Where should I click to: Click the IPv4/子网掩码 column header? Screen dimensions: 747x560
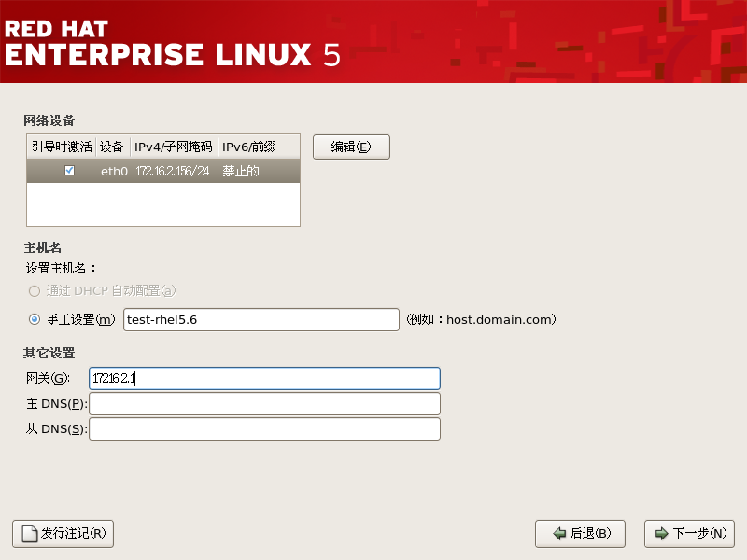point(174,147)
